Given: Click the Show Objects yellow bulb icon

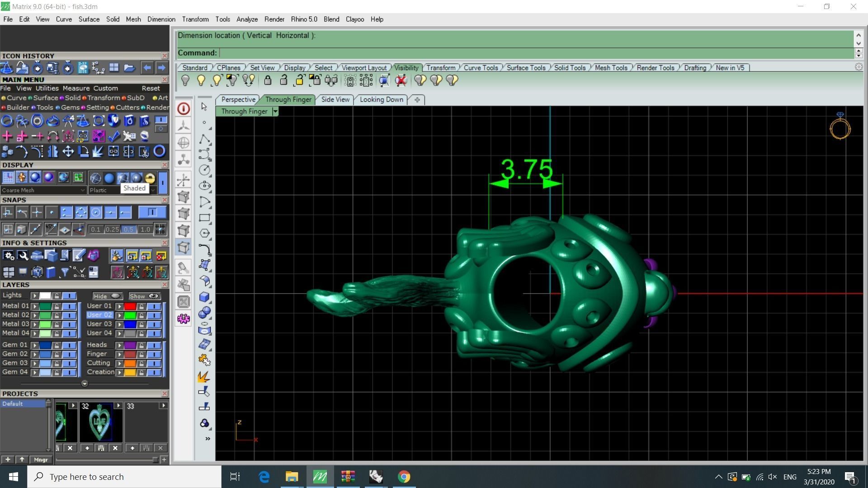Looking at the screenshot, I should 201,80.
